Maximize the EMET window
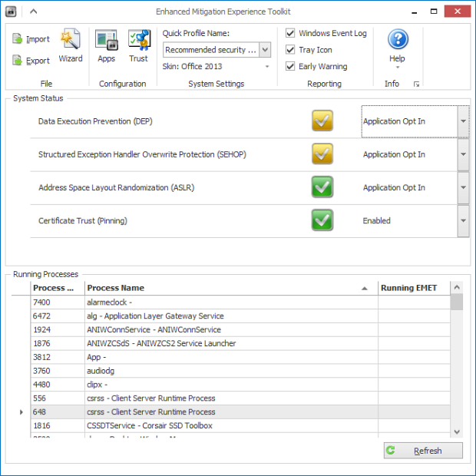Image resolution: width=476 pixels, height=476 pixels. (434, 12)
